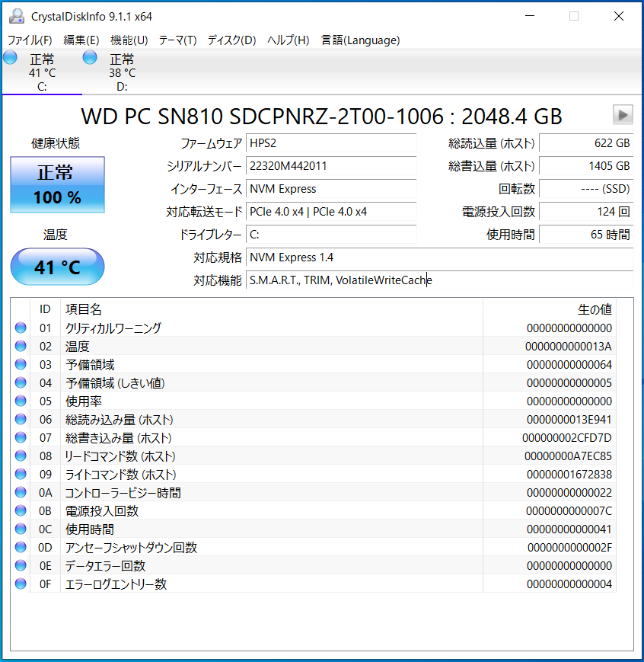Screen dimensions: 644x662
Task: Click the 正常 100 % health status button
Action: [57, 185]
